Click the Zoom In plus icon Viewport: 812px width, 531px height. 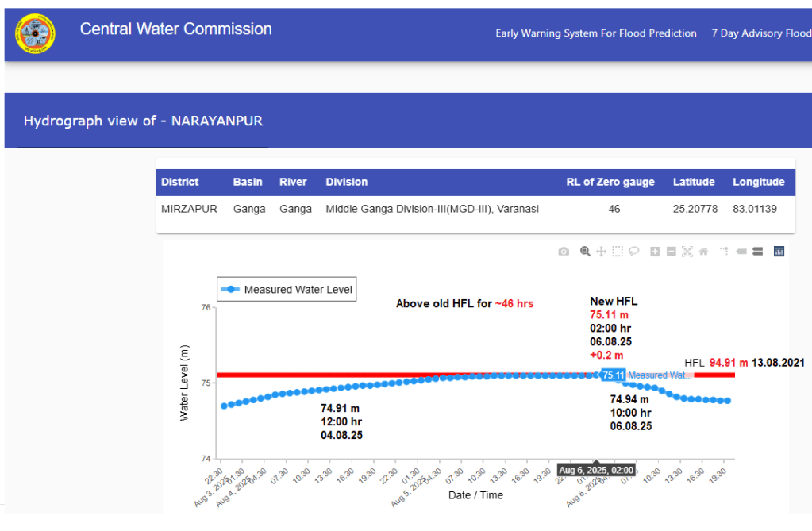[x=655, y=252]
